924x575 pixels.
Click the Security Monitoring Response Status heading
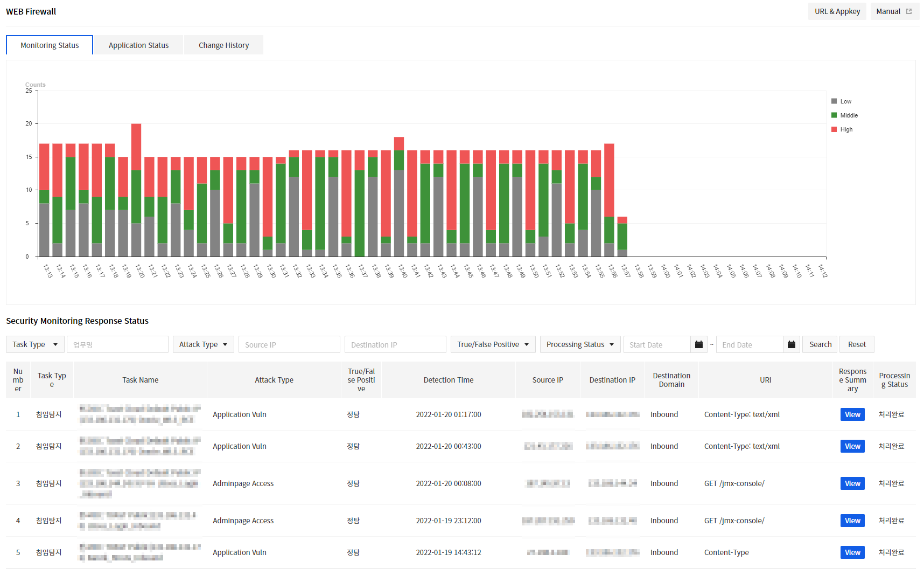77,321
